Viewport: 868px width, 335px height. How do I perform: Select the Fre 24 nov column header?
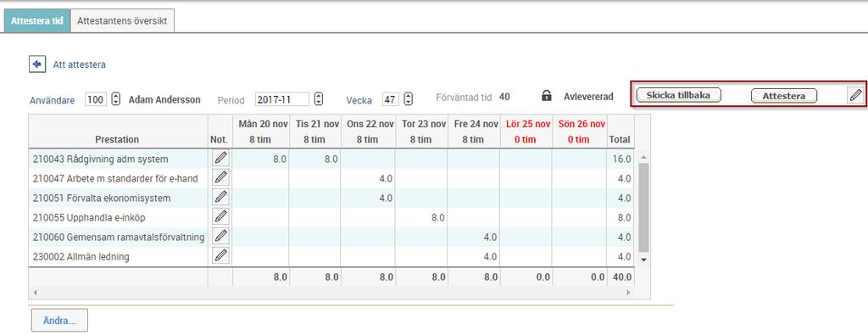(473, 131)
